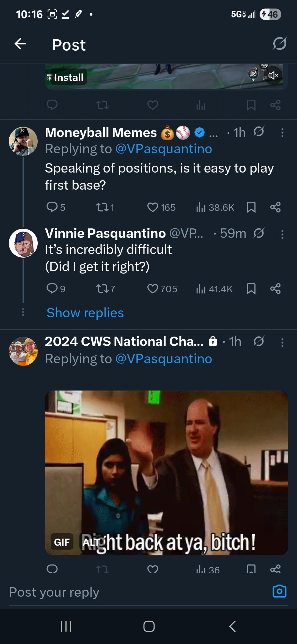Image resolution: width=297 pixels, height=644 pixels.
Task: Tap the back arrow in Post header
Action: point(20,44)
